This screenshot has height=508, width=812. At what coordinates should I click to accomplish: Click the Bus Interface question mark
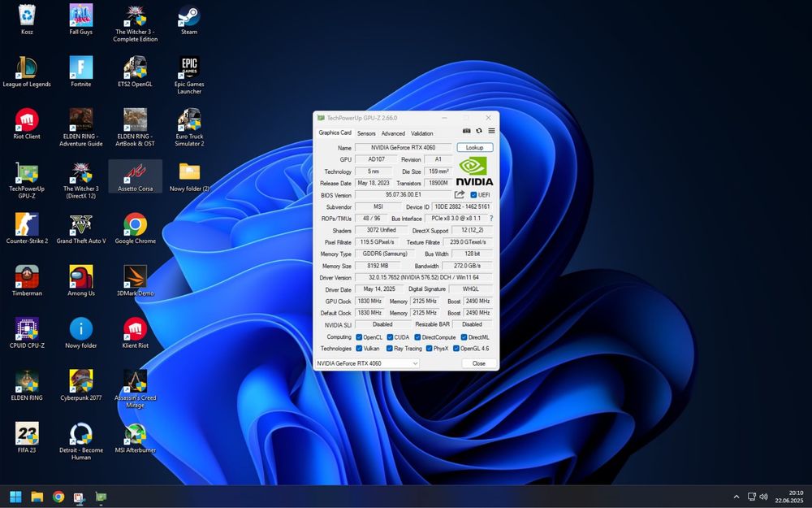pos(491,218)
